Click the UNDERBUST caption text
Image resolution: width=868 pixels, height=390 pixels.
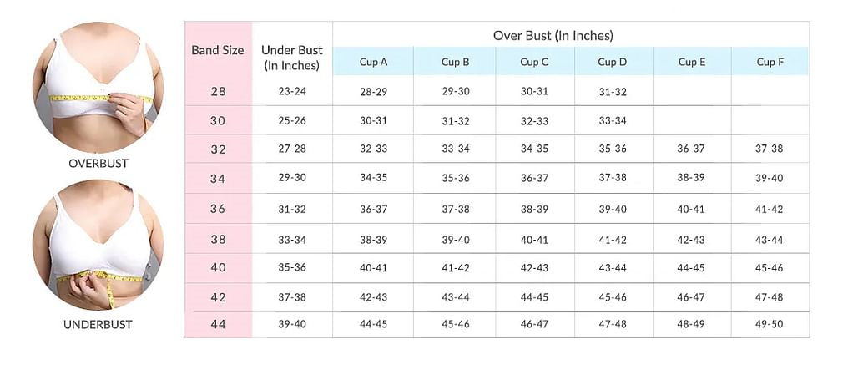point(98,325)
